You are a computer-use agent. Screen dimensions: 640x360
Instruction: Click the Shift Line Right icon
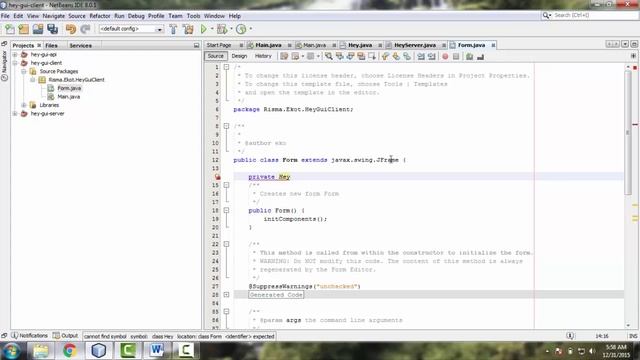point(431,56)
